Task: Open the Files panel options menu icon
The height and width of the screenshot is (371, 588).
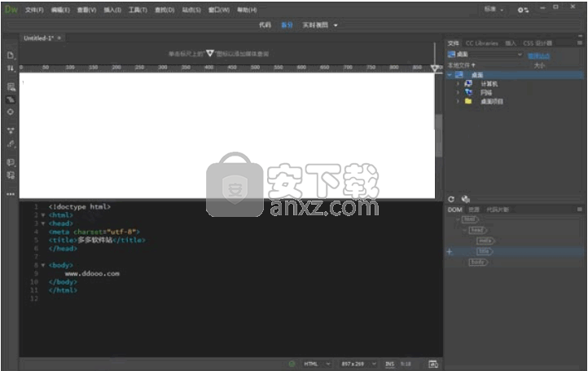Action: coord(580,43)
